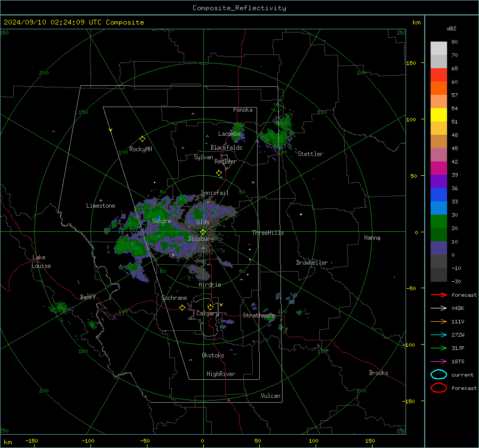Screen dimensions: 479x448
Task: Click the lightest gray swatch below 80 dBZ
Action: (439, 48)
